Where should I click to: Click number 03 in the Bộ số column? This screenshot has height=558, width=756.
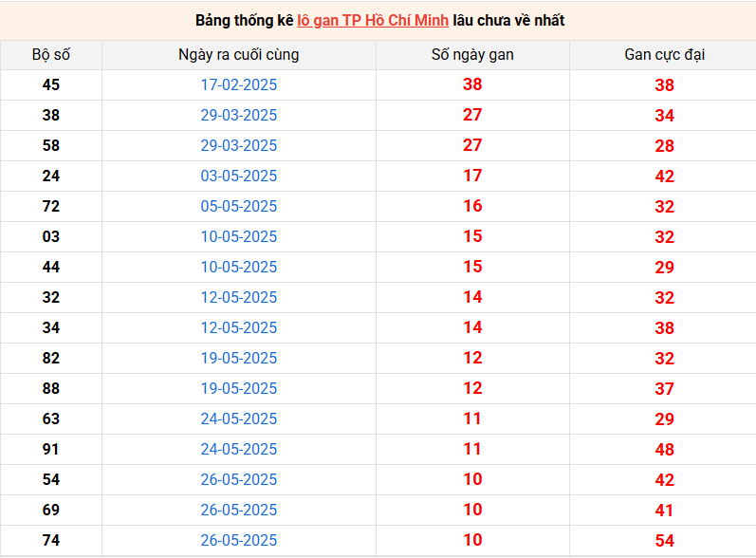[x=51, y=236]
